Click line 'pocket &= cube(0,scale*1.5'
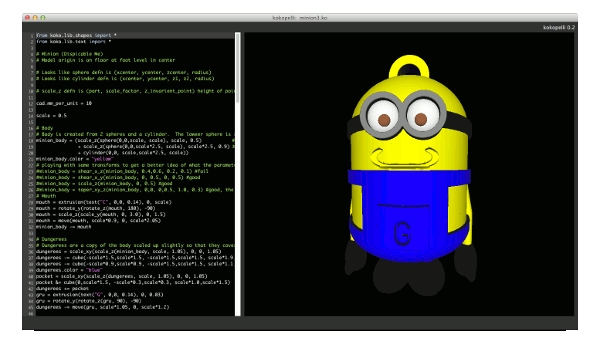This screenshot has width=600, height=360. click(133, 282)
